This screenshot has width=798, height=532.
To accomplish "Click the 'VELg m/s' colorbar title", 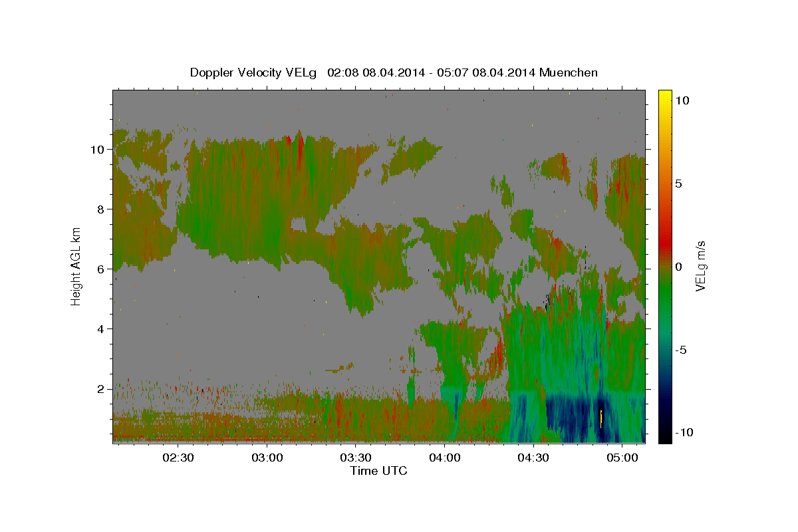I will coord(701,266).
